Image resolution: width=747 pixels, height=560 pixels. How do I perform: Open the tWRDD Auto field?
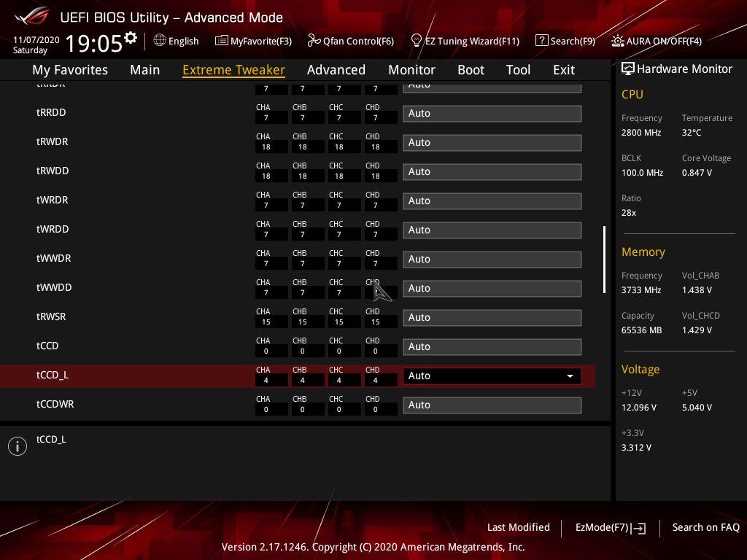pyautogui.click(x=492, y=230)
